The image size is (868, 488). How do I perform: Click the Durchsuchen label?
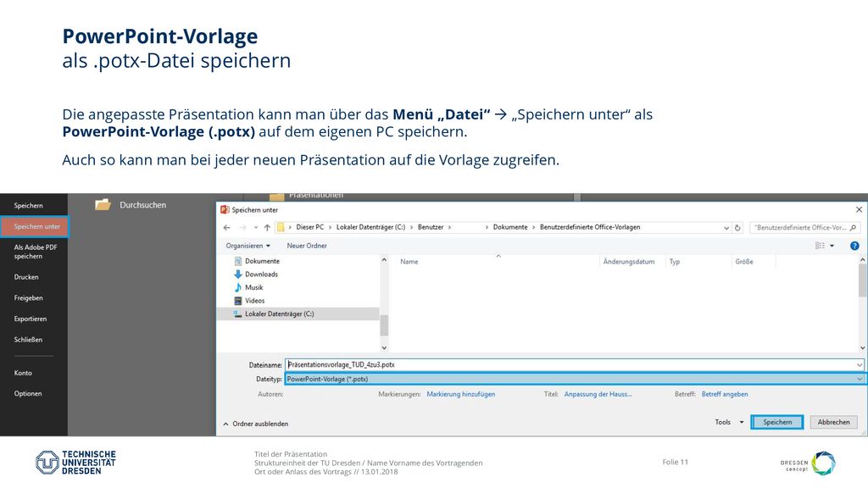tap(142, 205)
